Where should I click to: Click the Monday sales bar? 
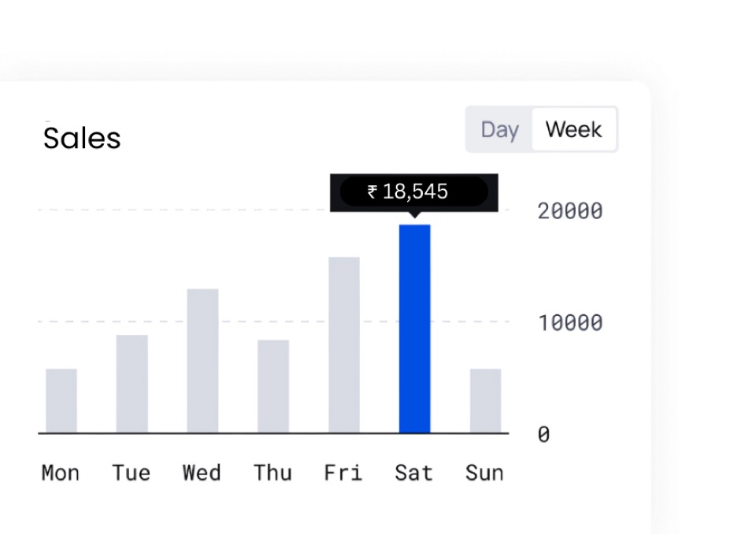61,400
